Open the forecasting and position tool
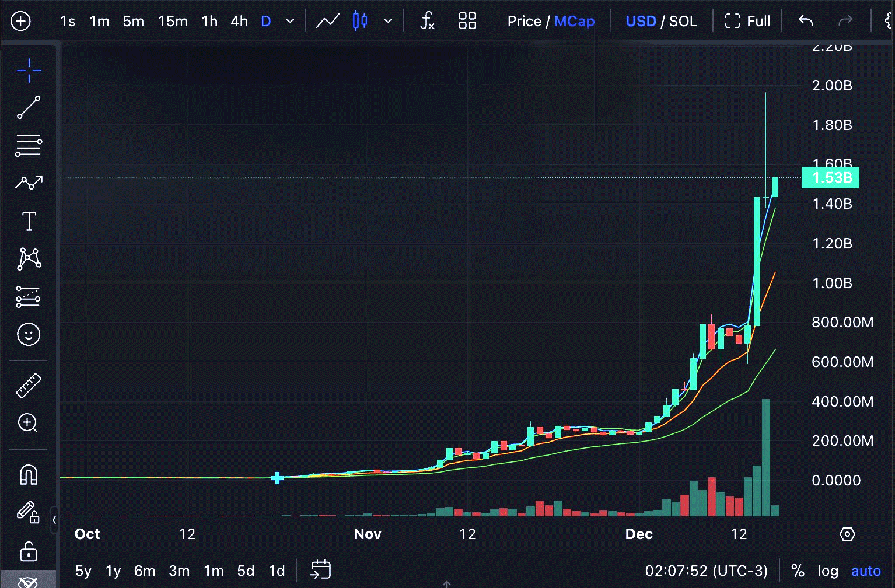The image size is (895, 588). tap(29, 297)
